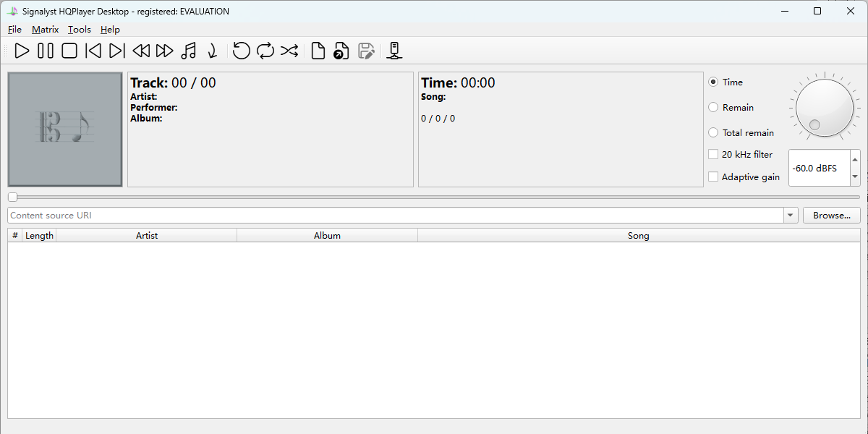The height and width of the screenshot is (434, 868).
Task: Sort playlist by Artist column header
Action: point(147,236)
